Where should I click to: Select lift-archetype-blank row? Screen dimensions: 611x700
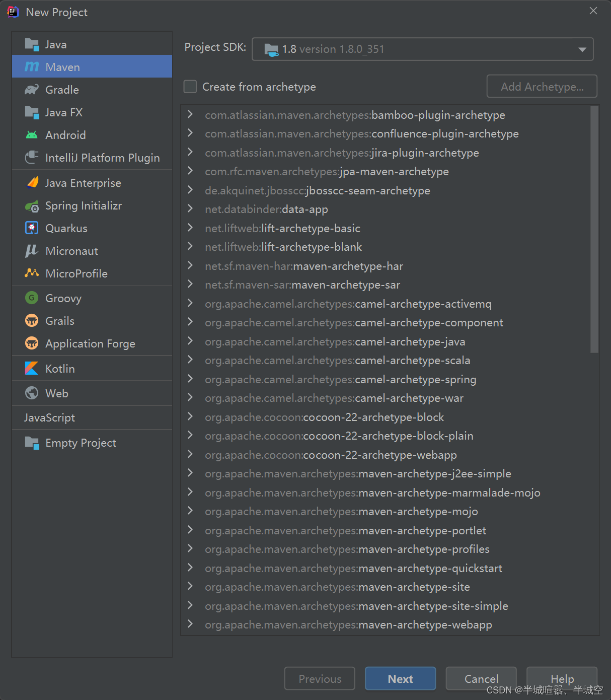(386, 247)
